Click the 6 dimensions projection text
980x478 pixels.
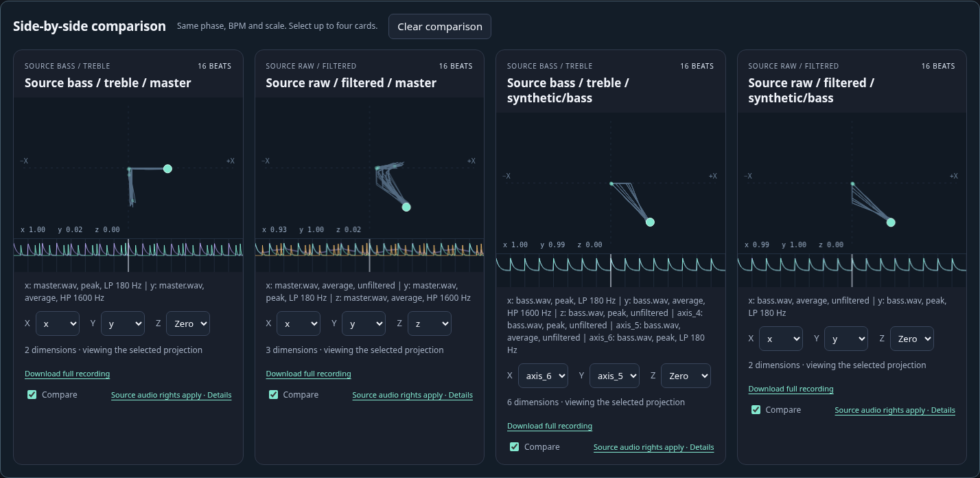(x=596, y=402)
